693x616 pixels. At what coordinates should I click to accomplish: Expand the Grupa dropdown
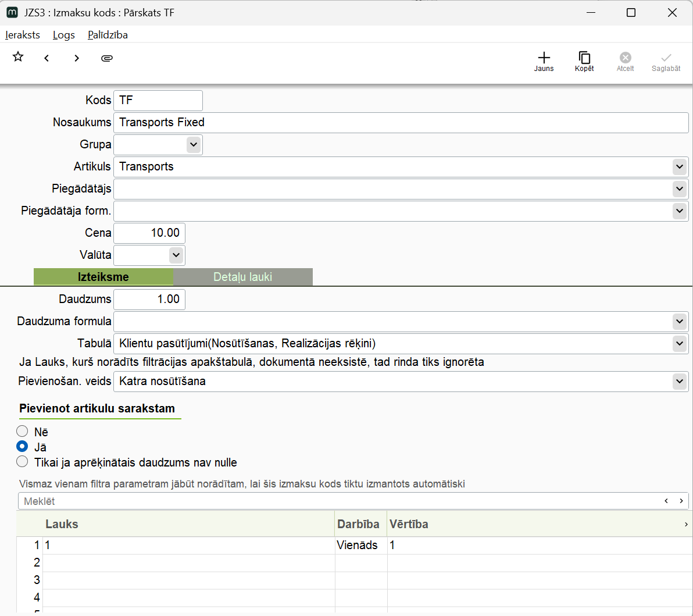(x=193, y=144)
